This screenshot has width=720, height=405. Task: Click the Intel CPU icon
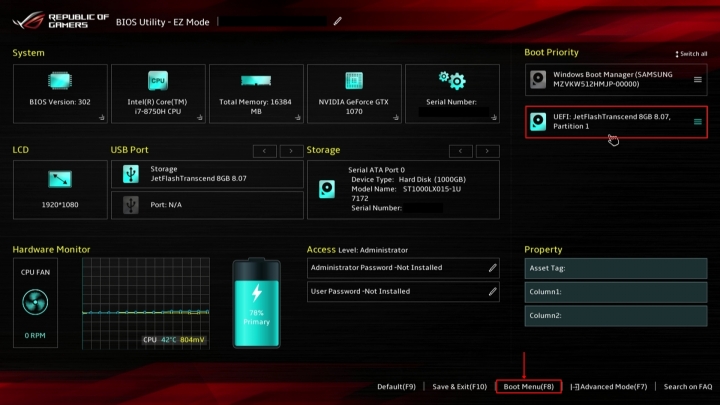pos(158,81)
